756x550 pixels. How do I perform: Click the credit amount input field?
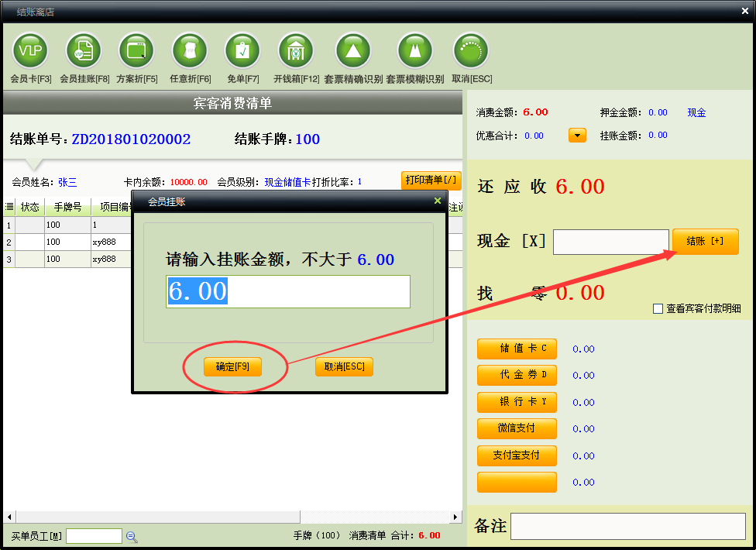(288, 291)
